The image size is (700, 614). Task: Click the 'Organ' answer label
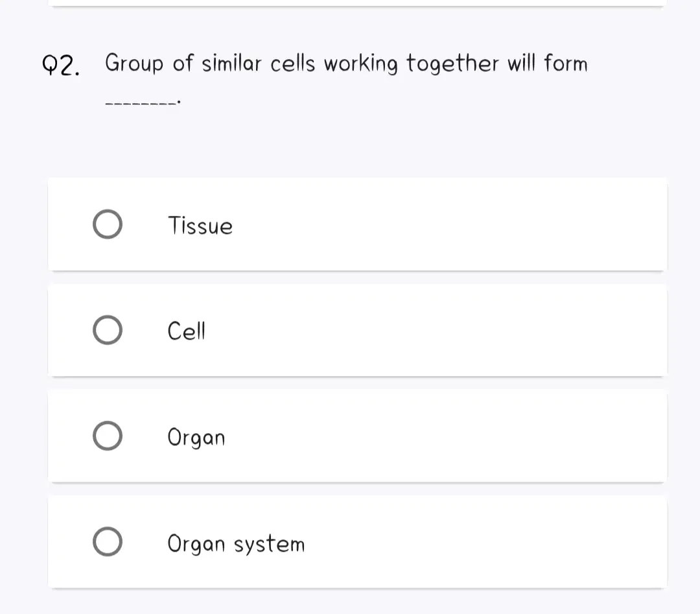point(196,437)
